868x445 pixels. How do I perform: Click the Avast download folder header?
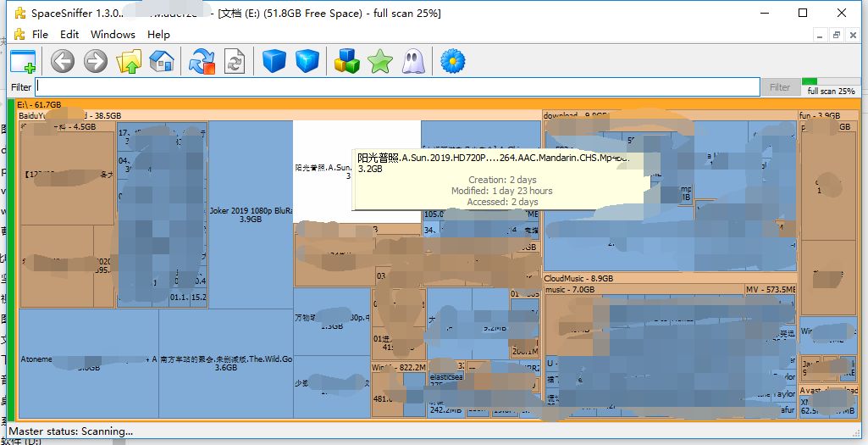coord(828,390)
